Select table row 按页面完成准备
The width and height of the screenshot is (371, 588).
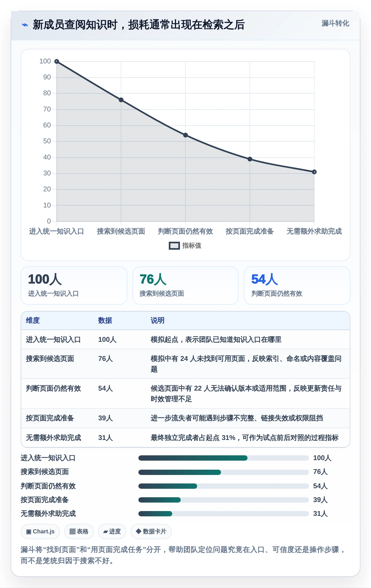pyautogui.click(x=185, y=418)
